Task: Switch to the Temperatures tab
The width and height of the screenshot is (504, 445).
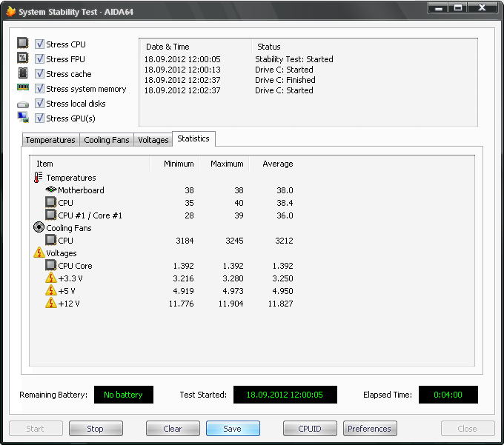Action: pyautogui.click(x=51, y=140)
